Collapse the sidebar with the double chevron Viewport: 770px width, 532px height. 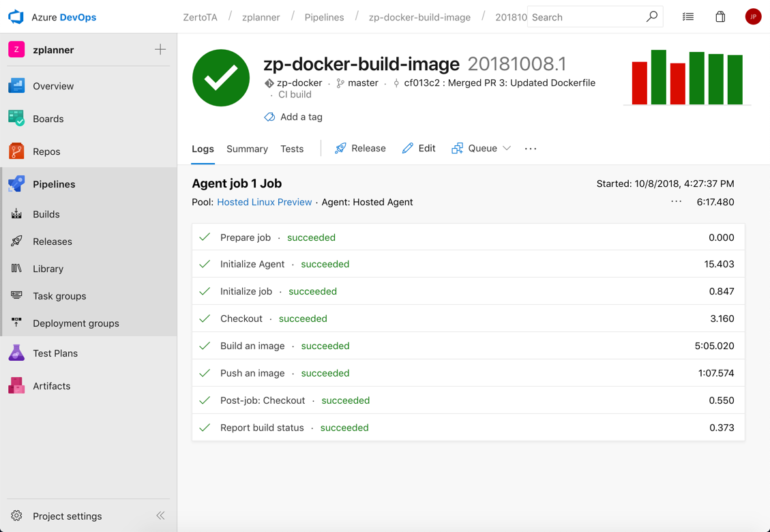[x=160, y=516]
